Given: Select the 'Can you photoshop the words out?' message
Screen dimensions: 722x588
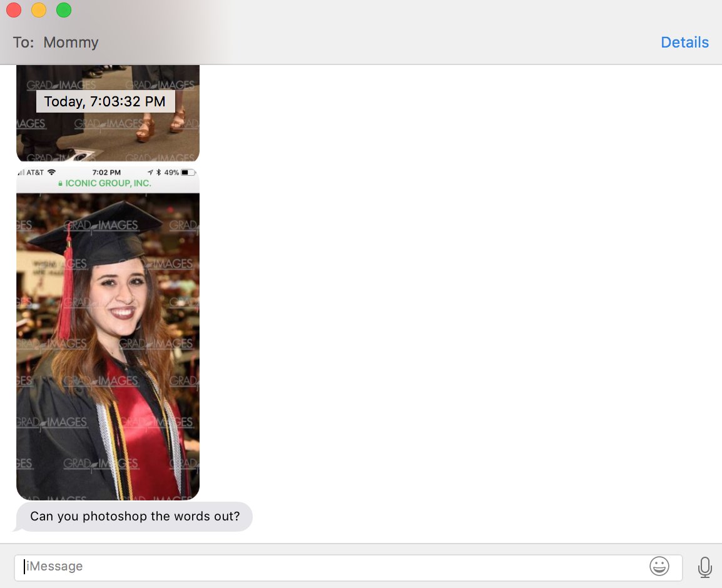Looking at the screenshot, I should coord(135,516).
